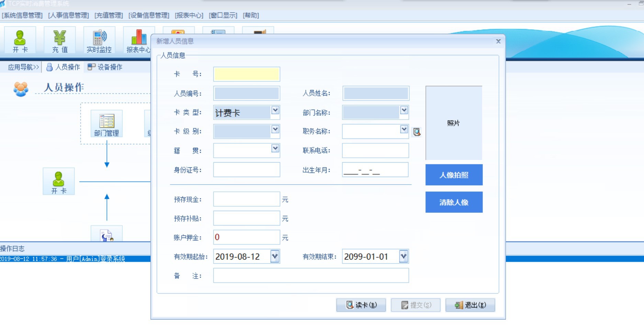
Task: Click the search icon beside 职务名称
Action: pos(417,132)
